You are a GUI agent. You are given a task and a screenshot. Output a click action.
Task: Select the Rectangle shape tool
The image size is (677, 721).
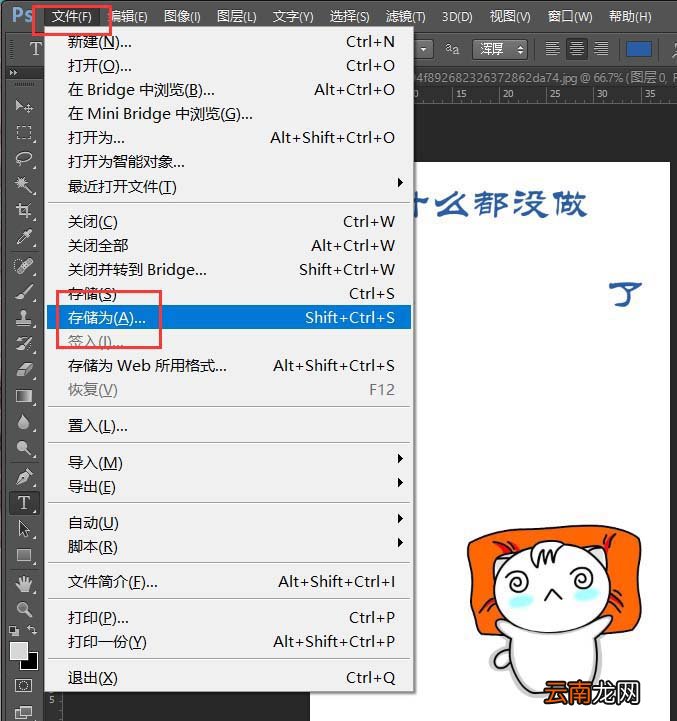tap(23, 555)
